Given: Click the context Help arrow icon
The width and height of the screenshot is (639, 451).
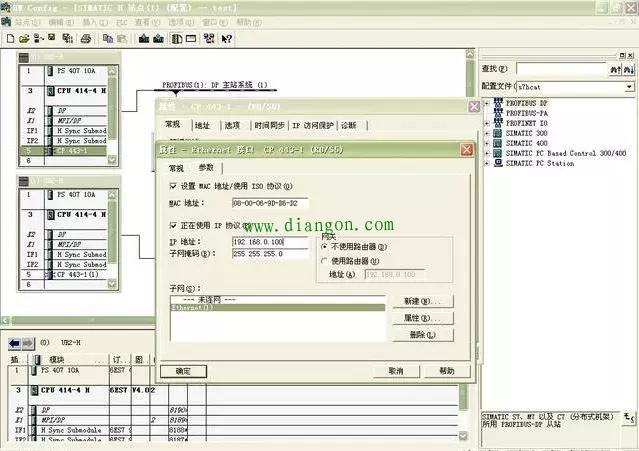Looking at the screenshot, I should pos(227,39).
